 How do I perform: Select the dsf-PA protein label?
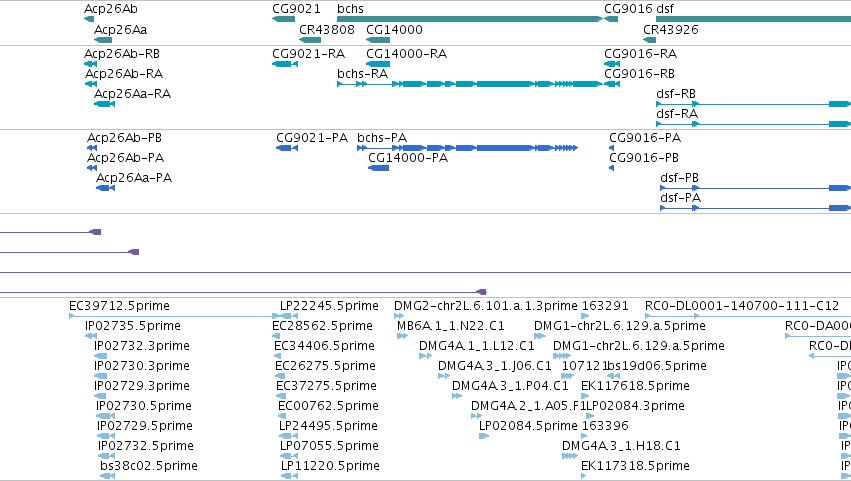click(x=681, y=198)
